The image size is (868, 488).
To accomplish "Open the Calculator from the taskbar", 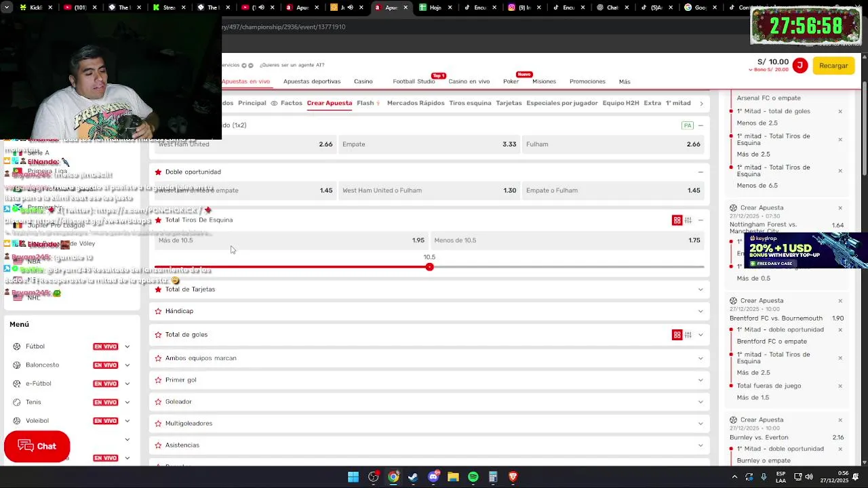I will point(493,477).
